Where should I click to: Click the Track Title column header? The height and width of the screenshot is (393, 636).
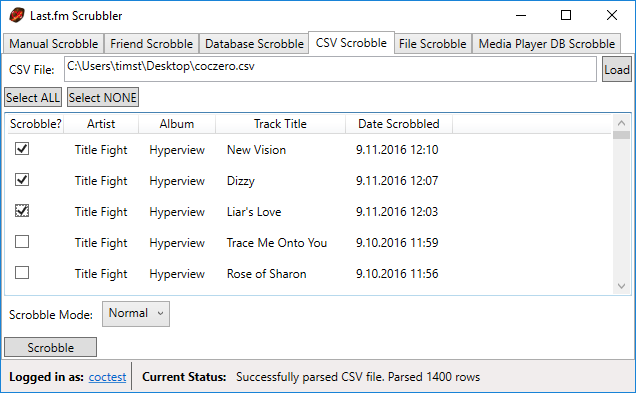[280, 124]
